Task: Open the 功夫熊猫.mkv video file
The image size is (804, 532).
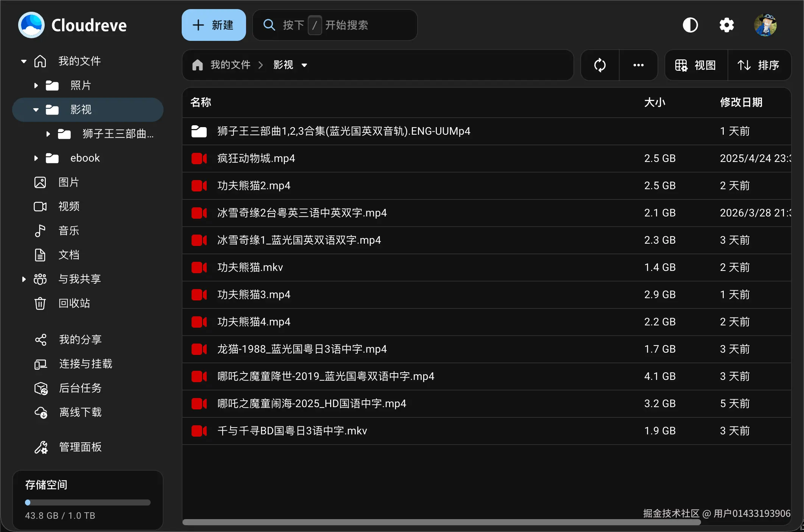Action: tap(250, 267)
